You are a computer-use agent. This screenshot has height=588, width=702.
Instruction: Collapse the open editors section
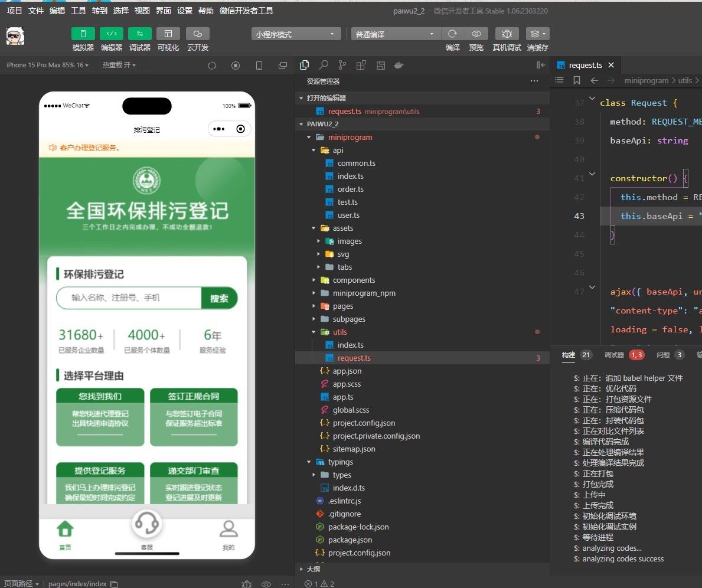pyautogui.click(x=301, y=97)
